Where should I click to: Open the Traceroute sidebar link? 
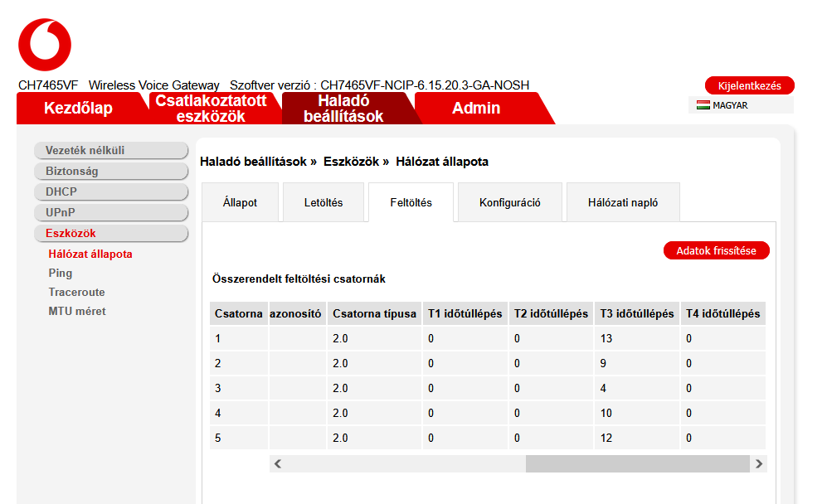[x=76, y=292]
